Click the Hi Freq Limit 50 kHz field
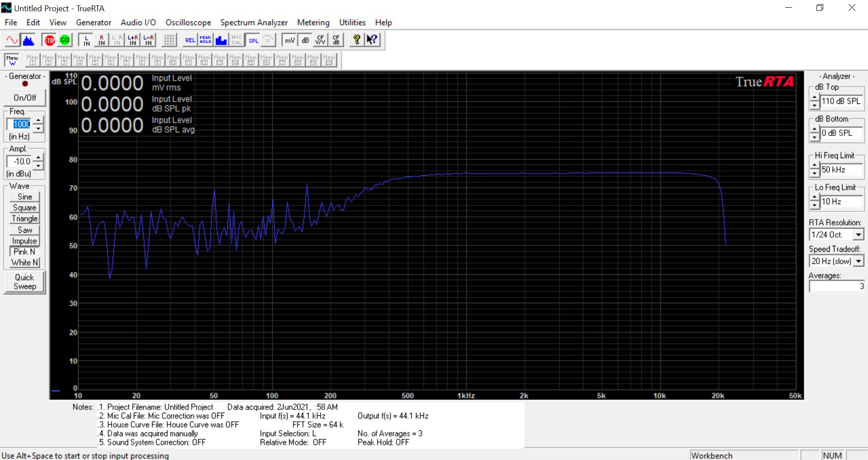868x460 pixels. click(x=842, y=169)
